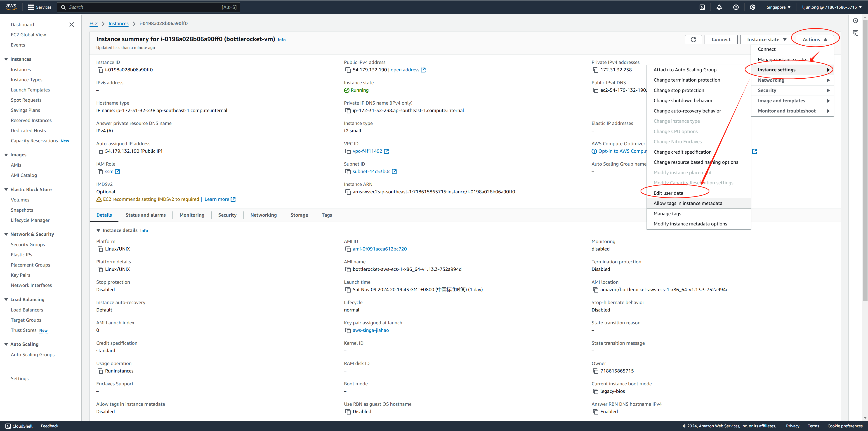The width and height of the screenshot is (868, 431).
Task: Copy the VPC ID vpc-f4f11492
Action: (348, 151)
